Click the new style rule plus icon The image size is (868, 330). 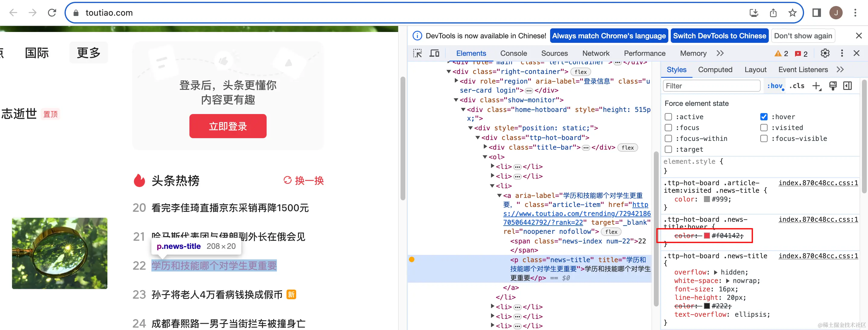click(816, 86)
